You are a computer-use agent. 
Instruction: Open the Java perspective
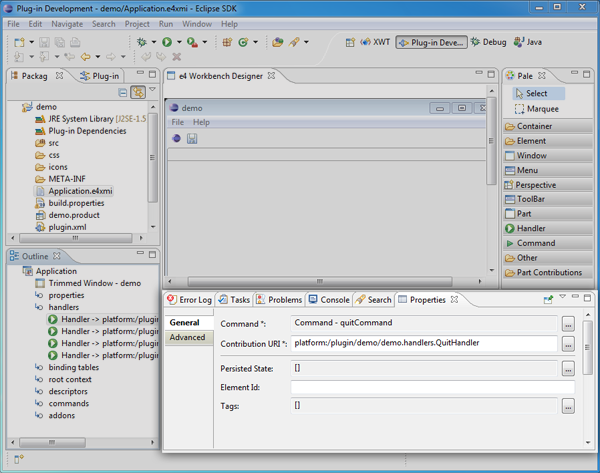click(527, 42)
